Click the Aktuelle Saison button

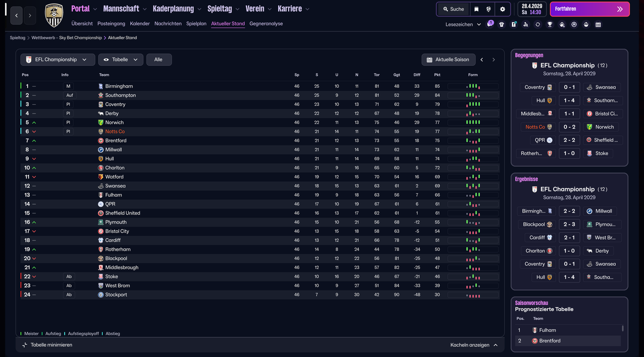click(448, 59)
